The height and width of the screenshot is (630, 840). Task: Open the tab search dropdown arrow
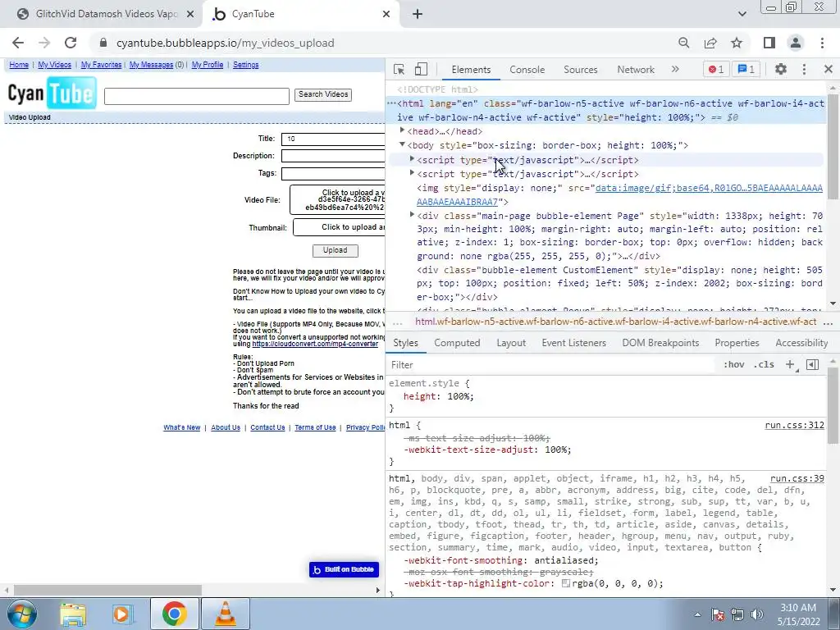coord(742,14)
